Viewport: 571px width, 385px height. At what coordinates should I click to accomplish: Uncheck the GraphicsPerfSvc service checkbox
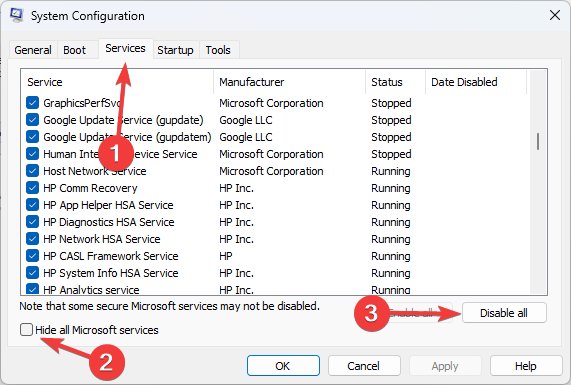pos(32,103)
